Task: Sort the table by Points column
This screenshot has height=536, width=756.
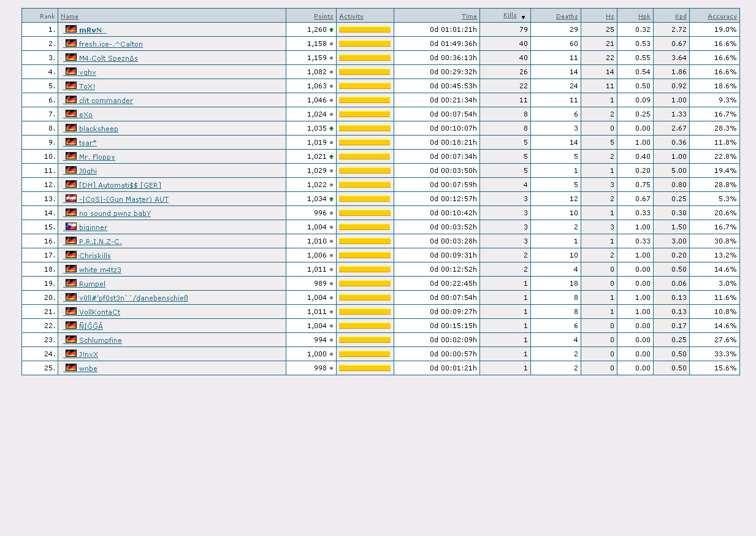Action: [323, 17]
